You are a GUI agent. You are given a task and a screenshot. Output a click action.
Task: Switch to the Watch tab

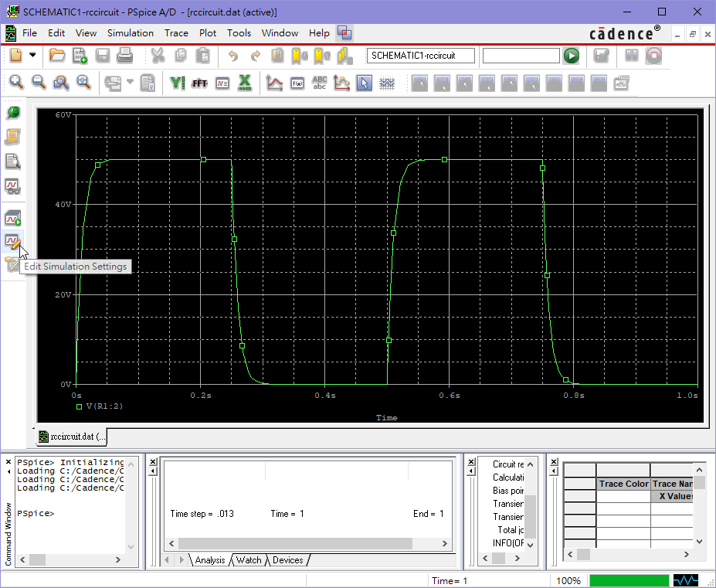(249, 560)
